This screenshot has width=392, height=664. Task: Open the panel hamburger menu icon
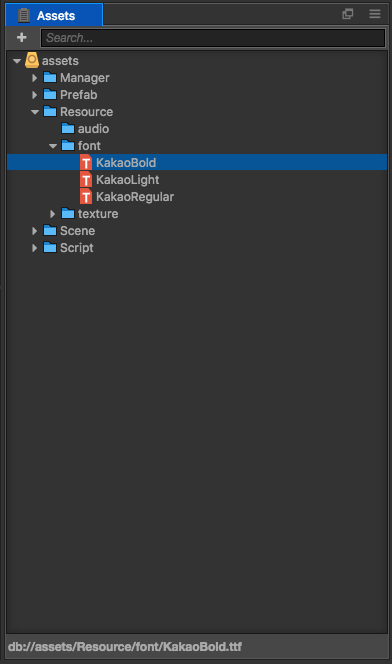[375, 14]
